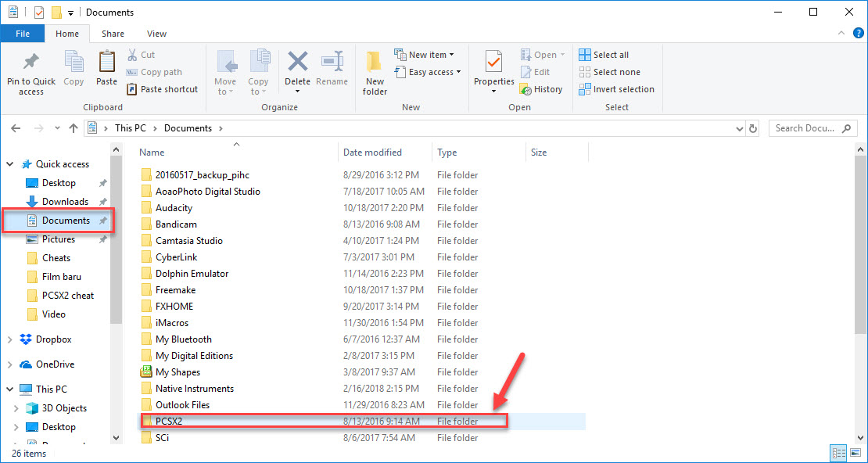Click the Copy ribbon icon
868x463 pixels.
point(73,62)
